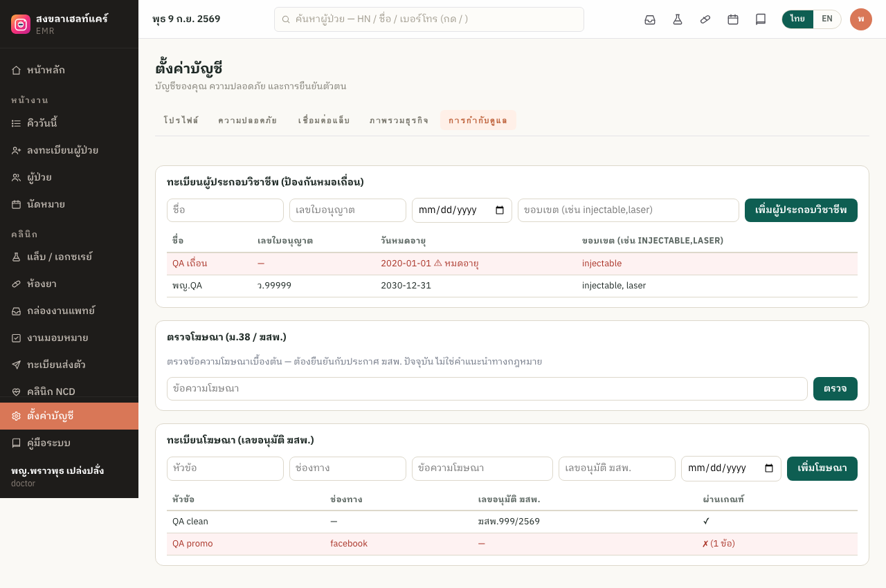886x588 pixels.
Task: Click the search magnifier icon
Action: [x=286, y=19]
